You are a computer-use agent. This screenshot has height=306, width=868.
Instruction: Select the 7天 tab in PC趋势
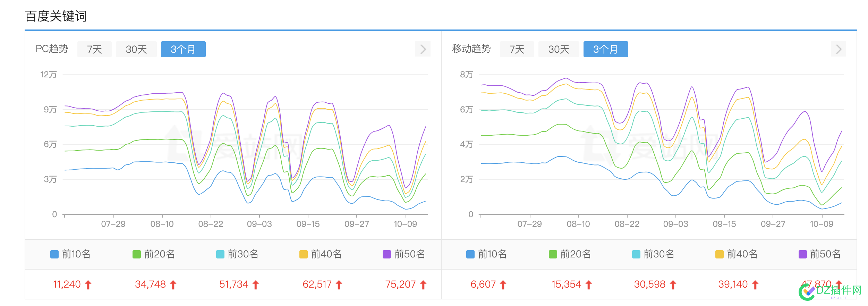click(94, 49)
